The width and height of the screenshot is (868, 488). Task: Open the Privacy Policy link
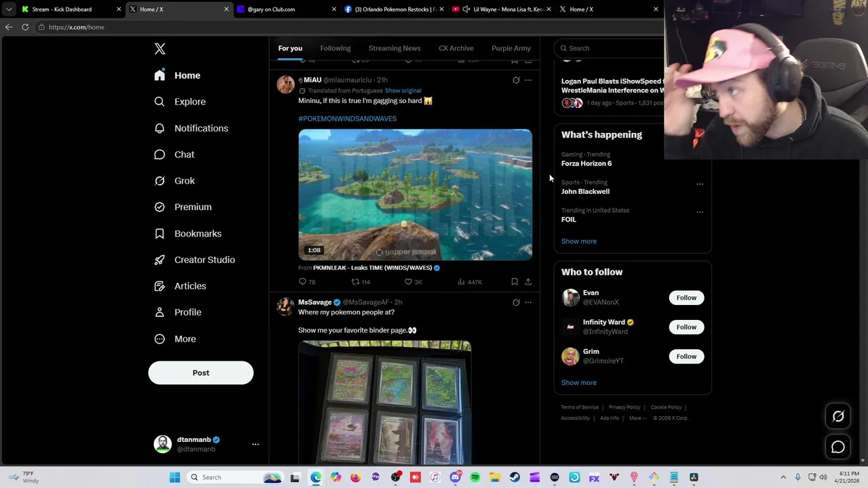(x=625, y=407)
